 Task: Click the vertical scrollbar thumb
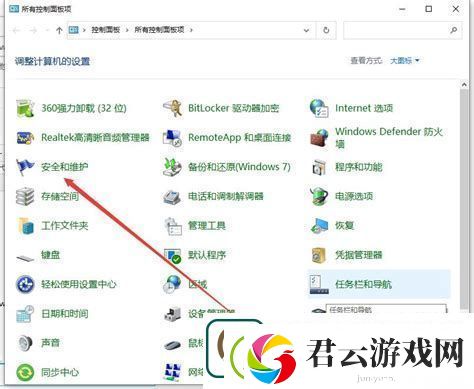(x=464, y=199)
